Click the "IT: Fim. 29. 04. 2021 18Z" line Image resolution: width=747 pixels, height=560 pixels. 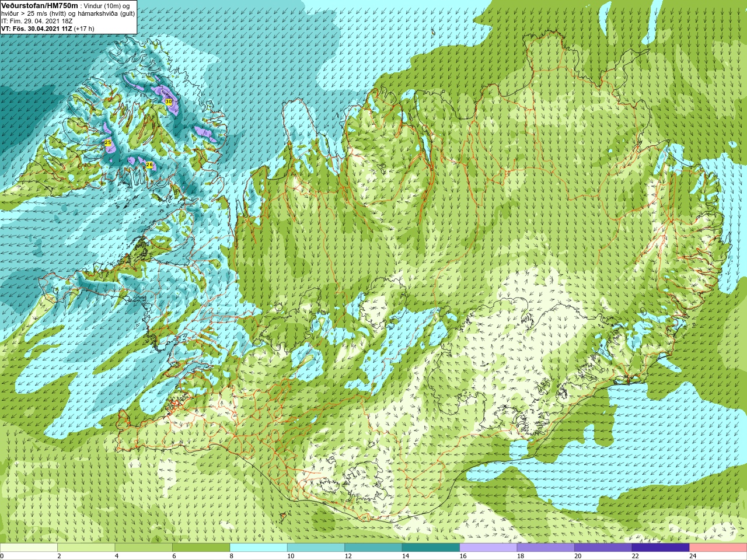[x=36, y=20]
